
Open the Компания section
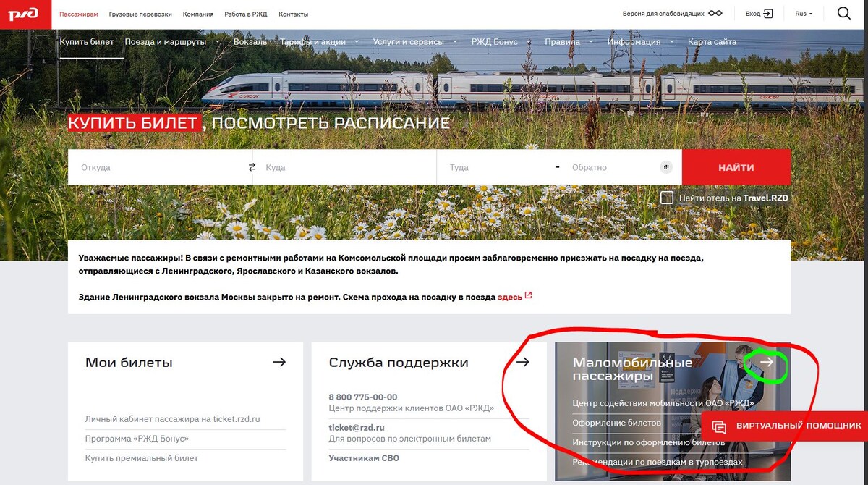pyautogui.click(x=198, y=14)
